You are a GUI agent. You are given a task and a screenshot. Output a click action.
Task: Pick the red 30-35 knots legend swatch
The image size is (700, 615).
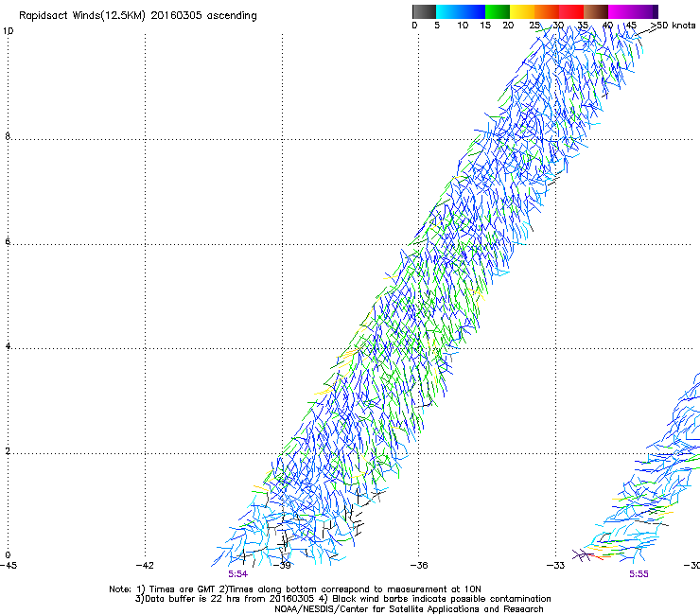point(571,11)
